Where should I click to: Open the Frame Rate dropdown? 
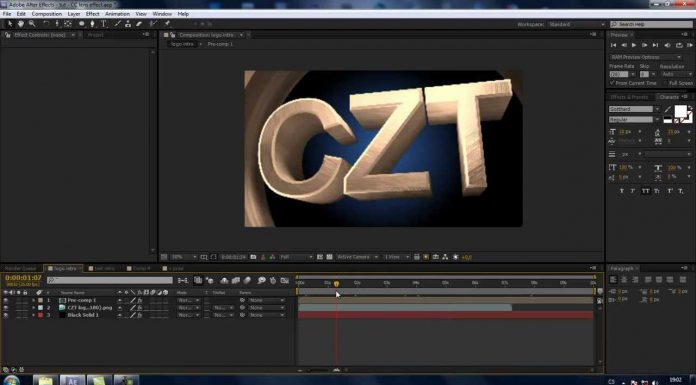coord(633,74)
